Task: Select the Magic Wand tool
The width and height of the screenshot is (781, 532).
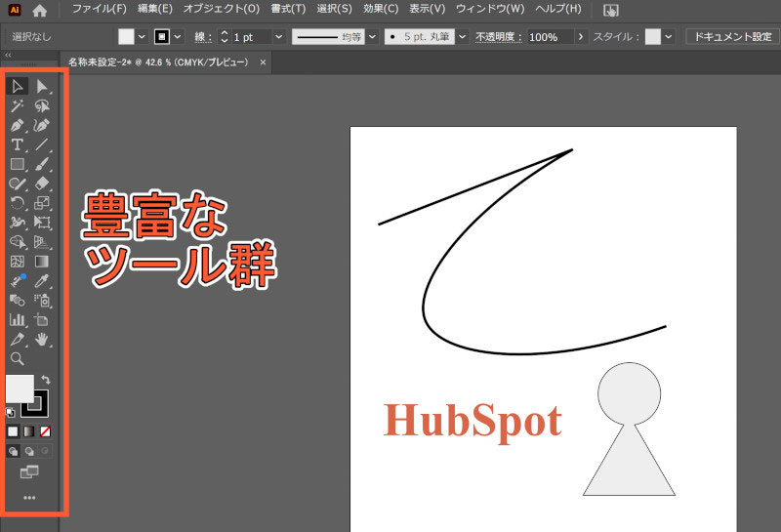Action: (18, 106)
